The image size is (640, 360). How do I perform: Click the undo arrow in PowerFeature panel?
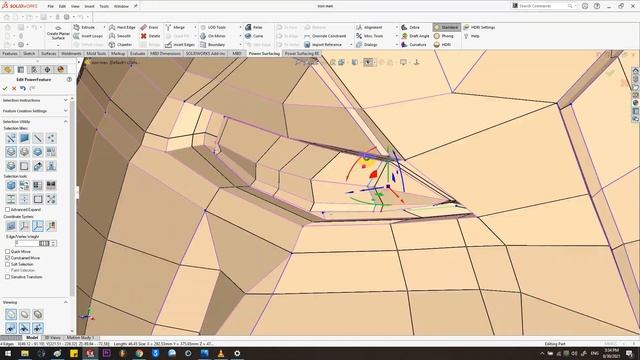click(23, 88)
